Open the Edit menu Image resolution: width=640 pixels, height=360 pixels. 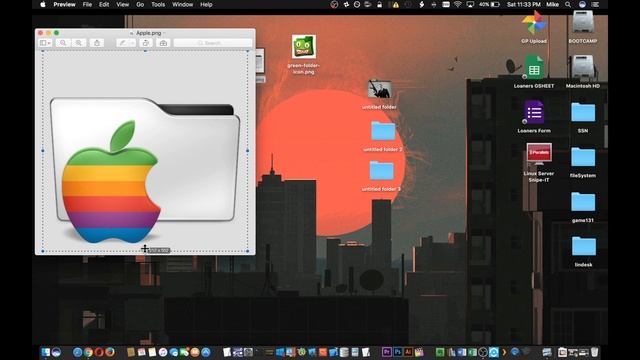(104, 4)
